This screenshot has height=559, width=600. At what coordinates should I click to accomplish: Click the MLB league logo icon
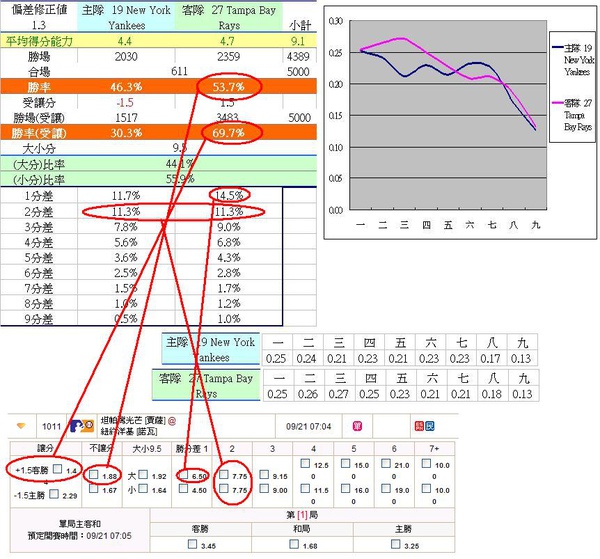(82, 426)
